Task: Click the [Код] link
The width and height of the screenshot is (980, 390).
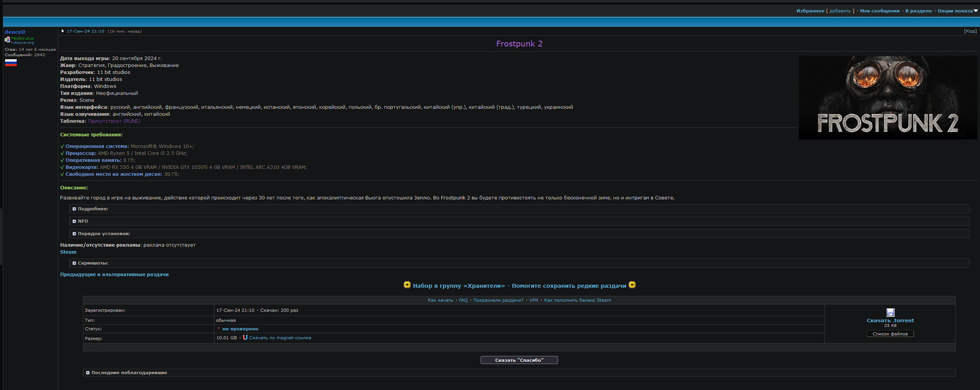Action: click(970, 31)
